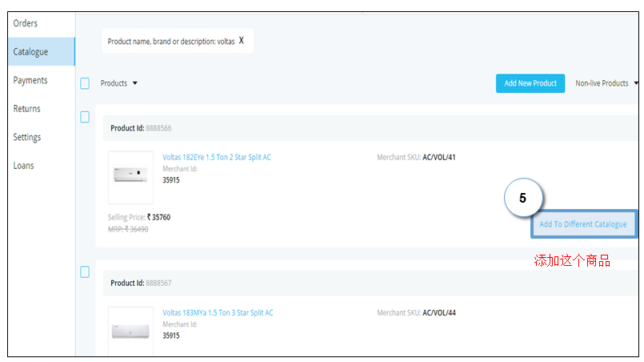Click Merchant SKU AC/VOL/44
This screenshot has width=644, height=362.
416,312
